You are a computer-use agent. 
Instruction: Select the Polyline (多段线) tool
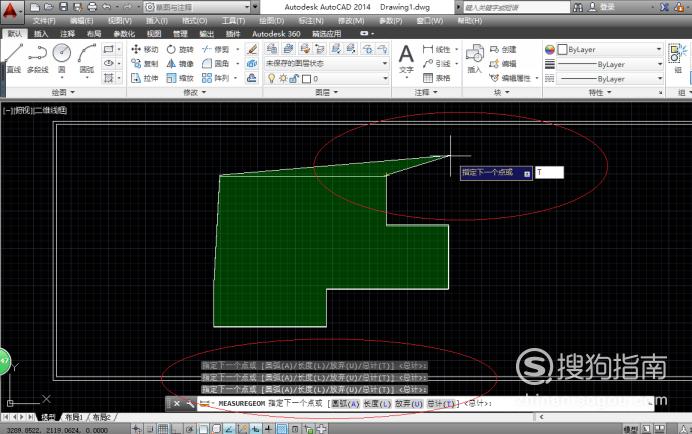[x=38, y=58]
